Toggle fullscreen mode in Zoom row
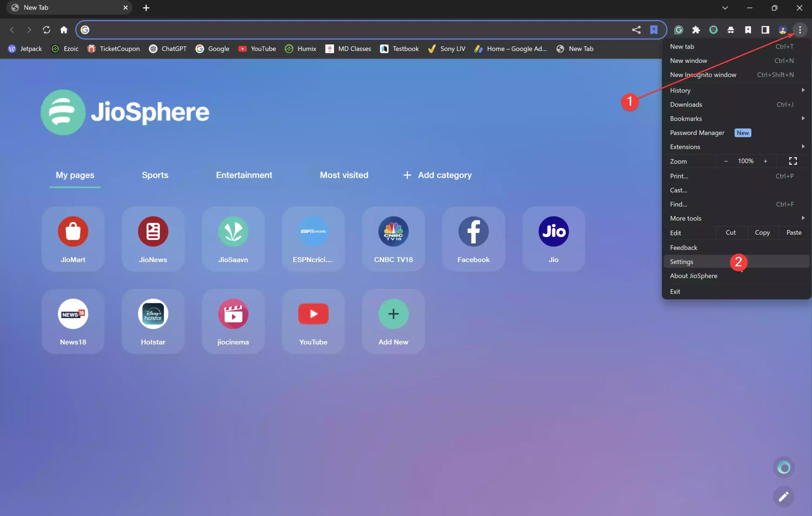Screen dimensions: 812x516 pyautogui.click(x=793, y=161)
